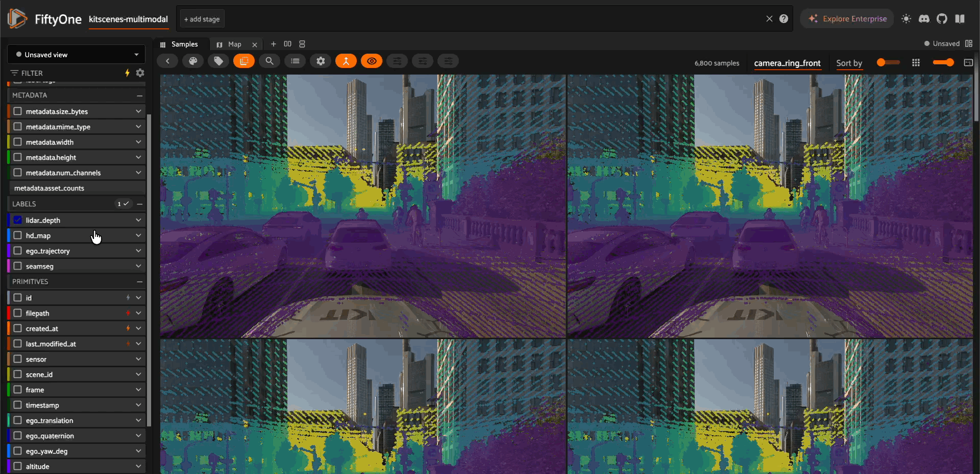980x474 pixels.
Task: Split panels vertically
Action: pyautogui.click(x=302, y=44)
